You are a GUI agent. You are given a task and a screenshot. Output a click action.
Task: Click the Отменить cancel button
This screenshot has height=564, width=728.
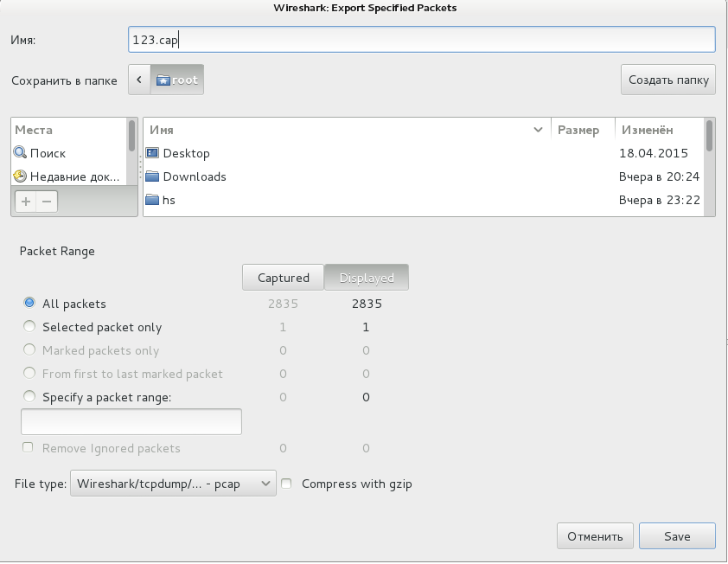pyautogui.click(x=595, y=536)
